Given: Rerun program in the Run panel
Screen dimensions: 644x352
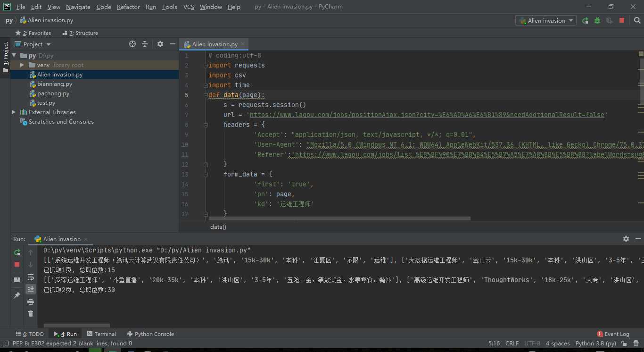Looking at the screenshot, I should click(17, 252).
